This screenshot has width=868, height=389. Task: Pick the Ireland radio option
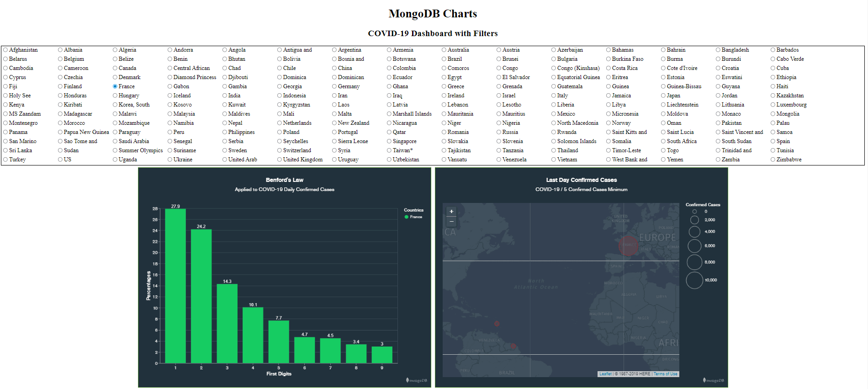[444, 96]
